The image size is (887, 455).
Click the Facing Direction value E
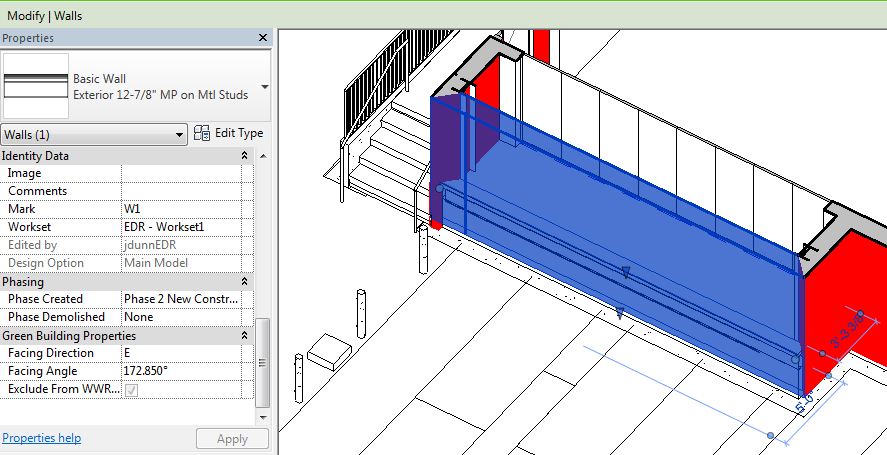point(181,353)
